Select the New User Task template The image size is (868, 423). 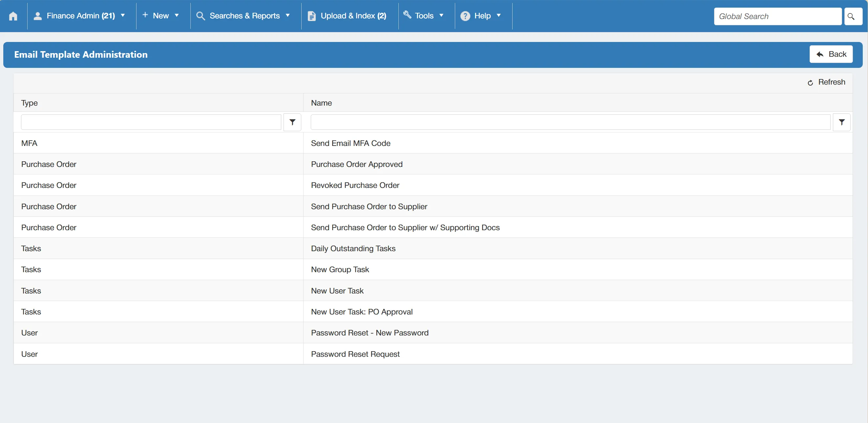click(337, 291)
